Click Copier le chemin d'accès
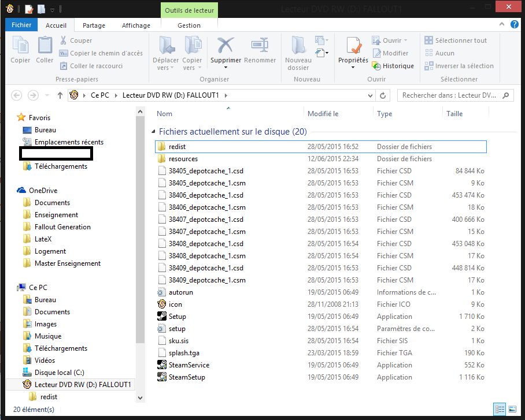 (x=101, y=53)
